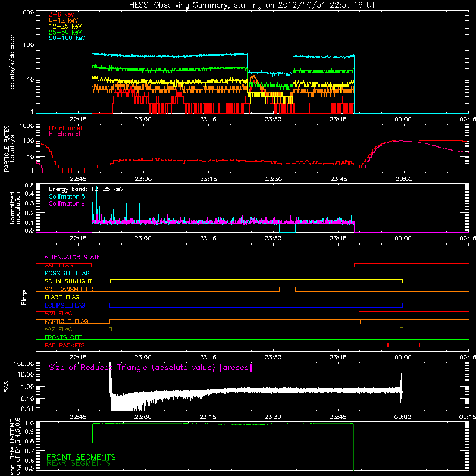Click the ATTENUATOR STATE flag label
This screenshot has width=476, height=476.
click(72, 257)
